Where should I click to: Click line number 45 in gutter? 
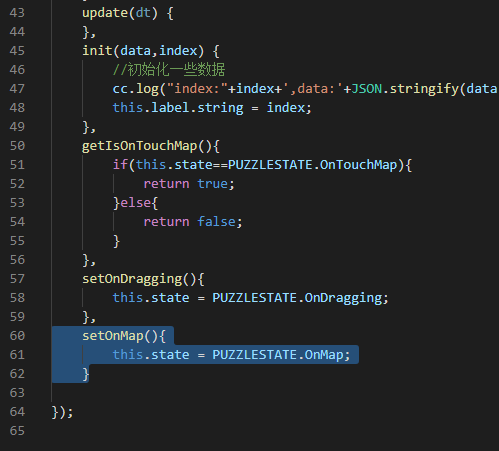17,51
